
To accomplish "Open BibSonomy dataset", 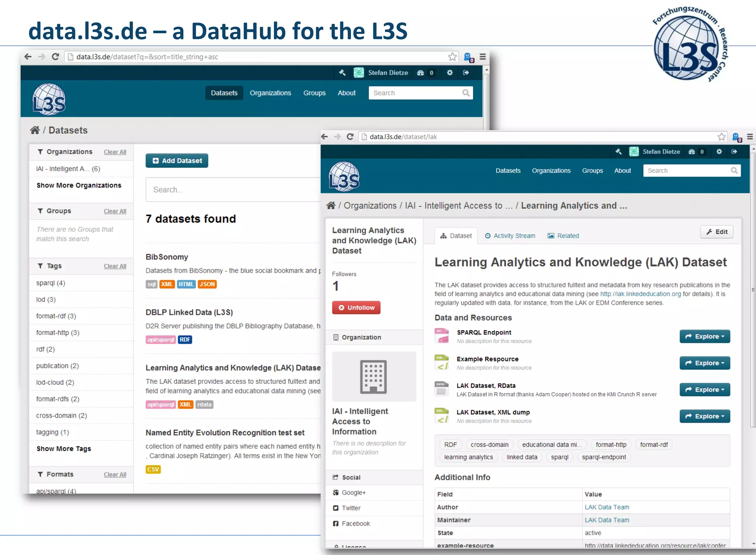I will click(x=167, y=256).
